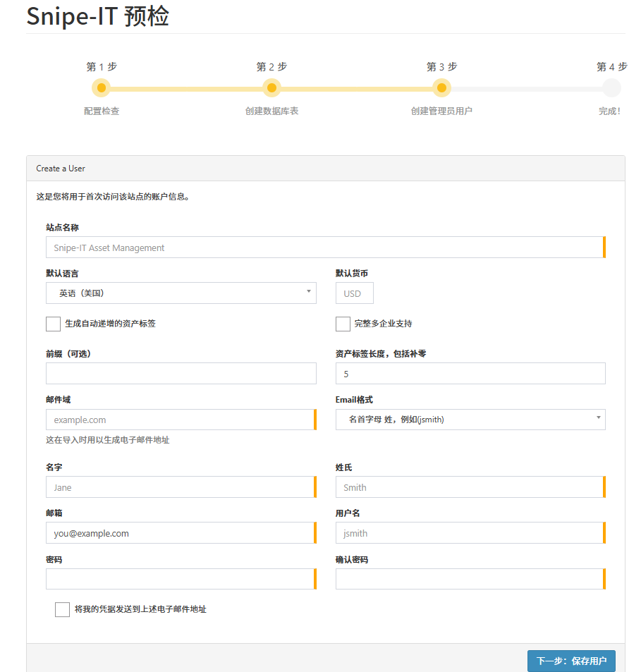This screenshot has width=641, height=672.
Task: Click the 资产标签长度 field showing 5
Action: tap(470, 373)
